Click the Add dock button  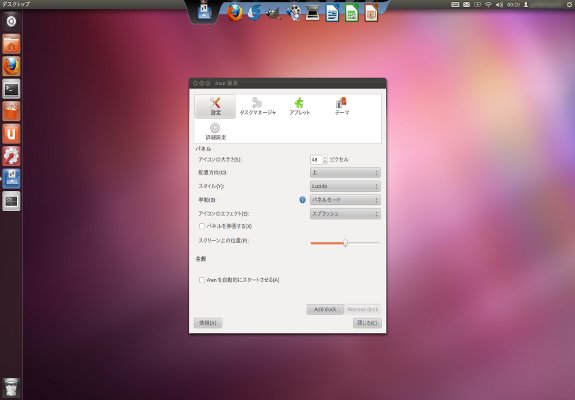pyautogui.click(x=325, y=309)
